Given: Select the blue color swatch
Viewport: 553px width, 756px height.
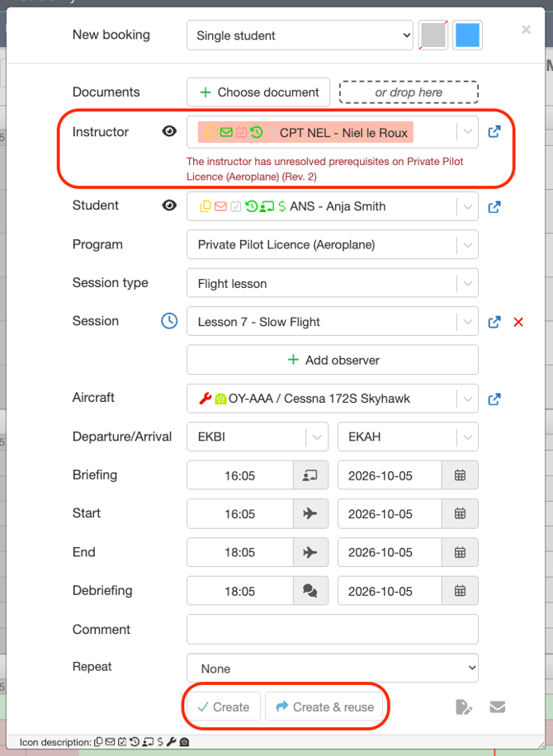Looking at the screenshot, I should coord(467,35).
